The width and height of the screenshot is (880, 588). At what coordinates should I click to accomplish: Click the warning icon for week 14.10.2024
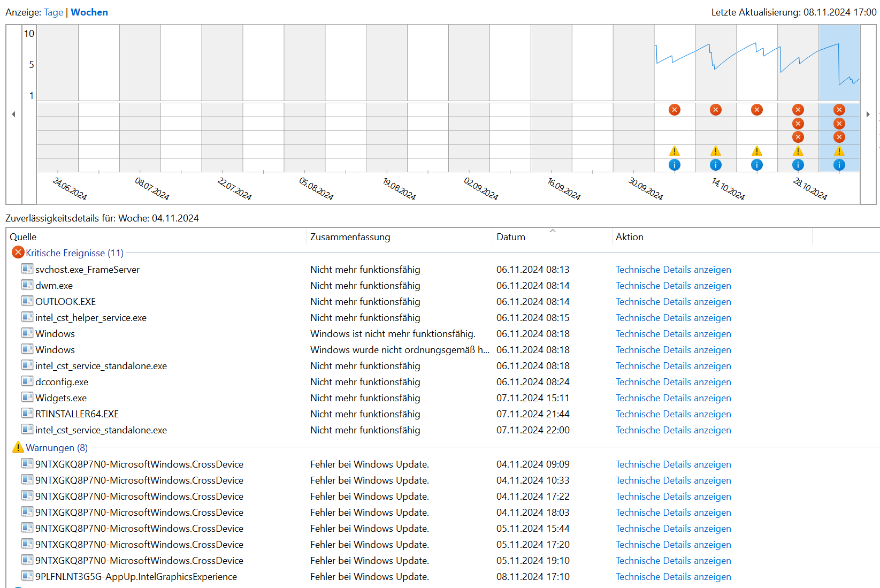point(716,151)
